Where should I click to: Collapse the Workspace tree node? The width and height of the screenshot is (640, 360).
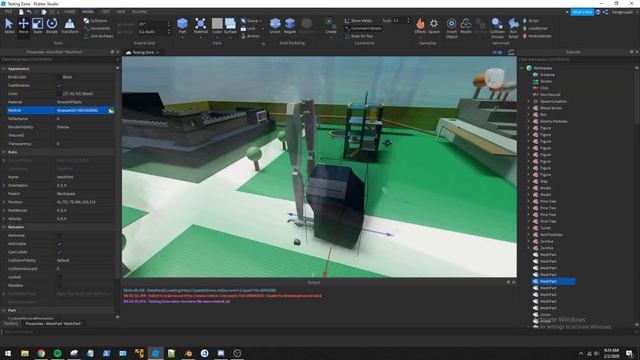(x=522, y=68)
